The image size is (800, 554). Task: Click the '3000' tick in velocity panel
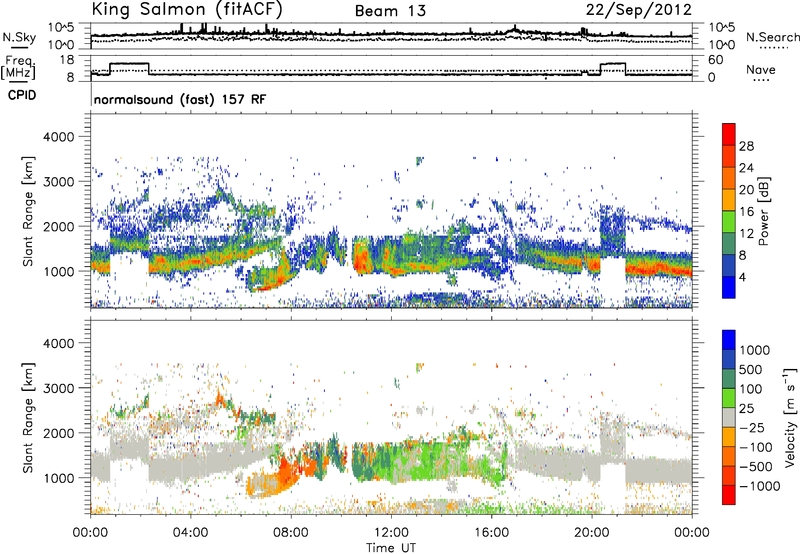[x=58, y=388]
